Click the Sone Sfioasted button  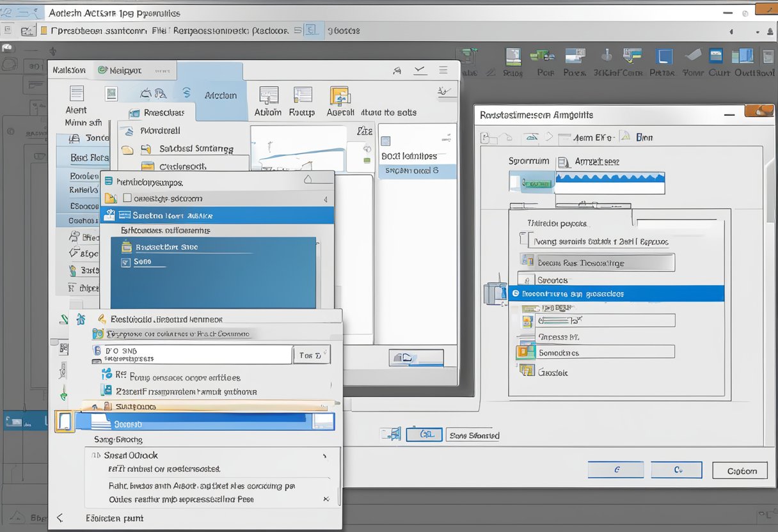pos(473,435)
